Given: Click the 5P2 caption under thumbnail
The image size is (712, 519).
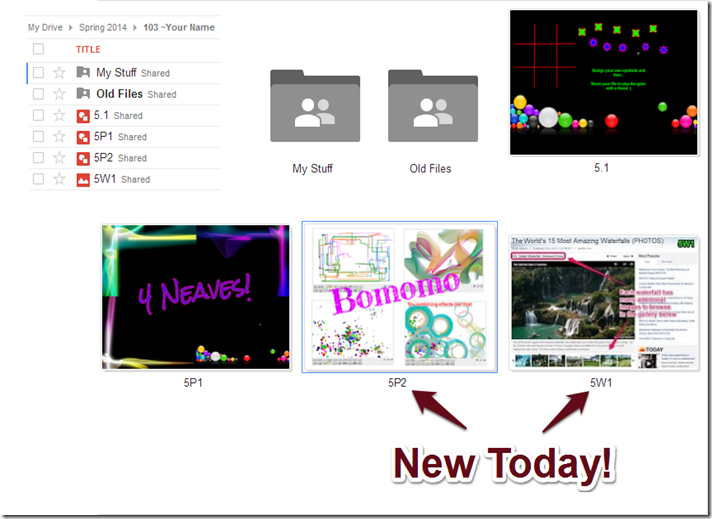Looking at the screenshot, I should [x=397, y=383].
